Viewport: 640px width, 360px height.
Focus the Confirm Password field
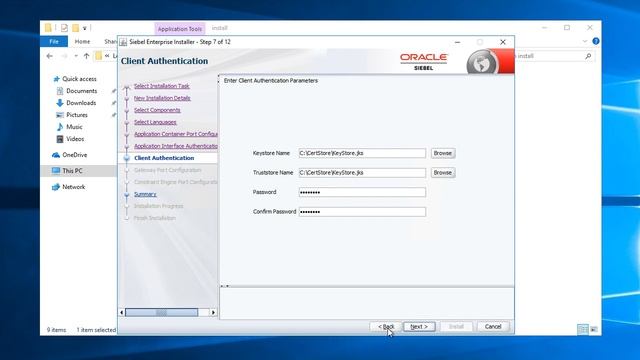pyautogui.click(x=362, y=212)
